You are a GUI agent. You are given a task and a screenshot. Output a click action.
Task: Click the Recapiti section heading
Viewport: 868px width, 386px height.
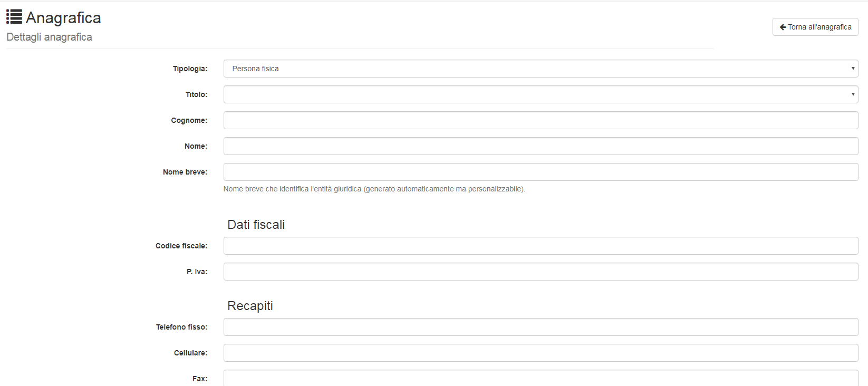click(250, 306)
